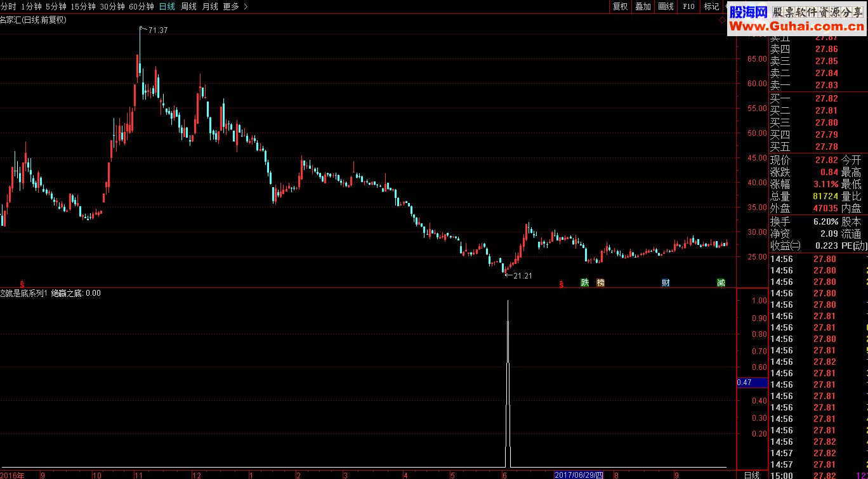Click the 复权 adjustment button
The width and height of the screenshot is (868, 479).
tap(620, 6)
